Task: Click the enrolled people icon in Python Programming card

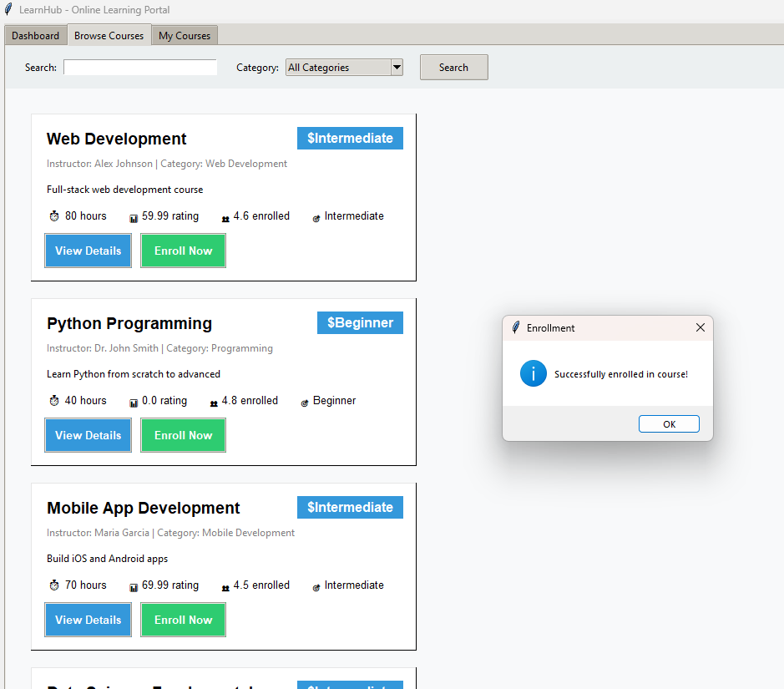Action: (214, 403)
